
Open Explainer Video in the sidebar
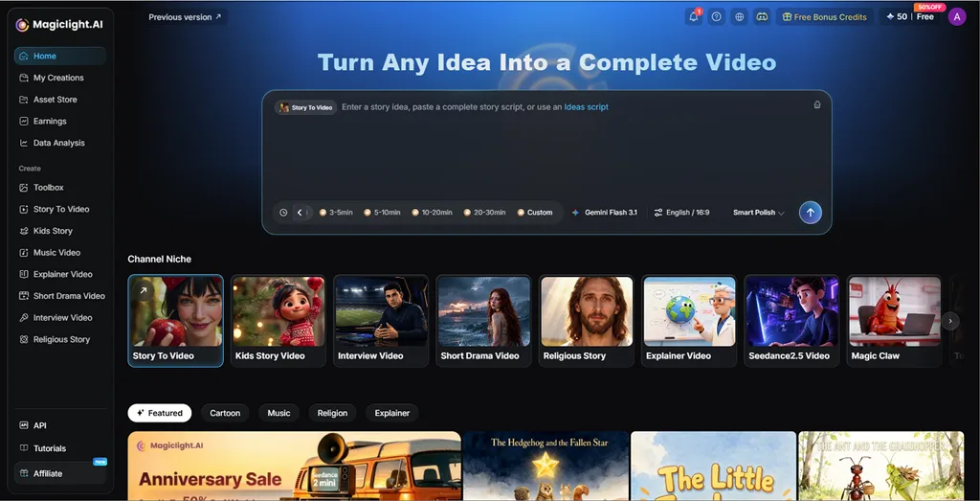[x=60, y=274]
